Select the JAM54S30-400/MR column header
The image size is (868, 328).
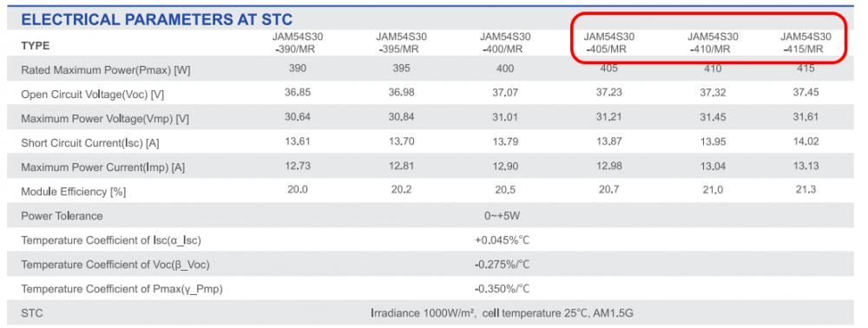pos(505,43)
